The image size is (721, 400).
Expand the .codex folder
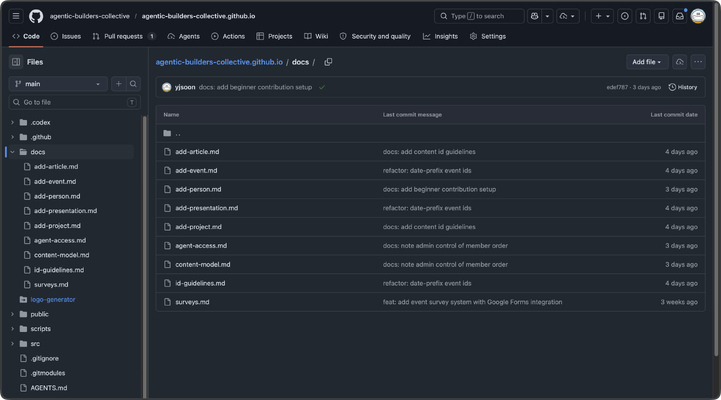12,123
